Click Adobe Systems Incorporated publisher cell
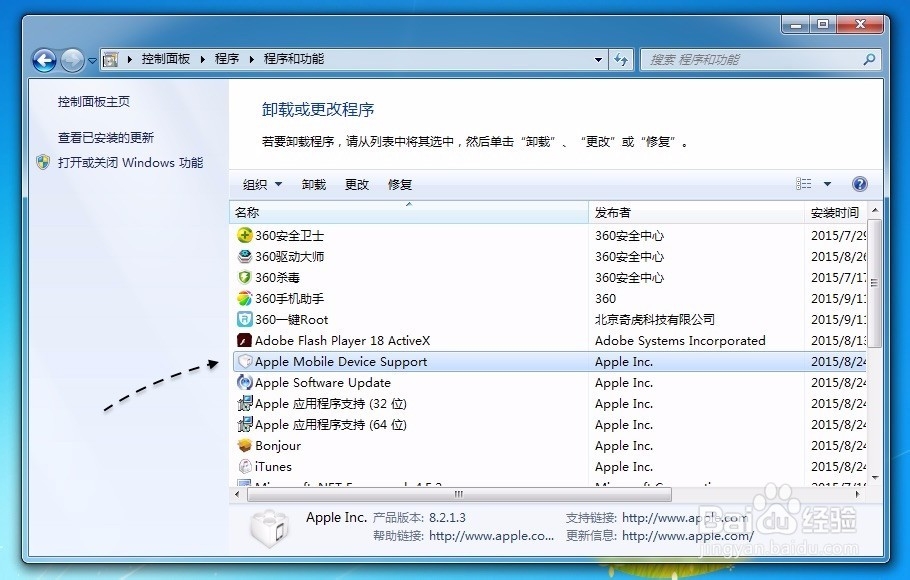The width and height of the screenshot is (910, 580). pyautogui.click(x=680, y=340)
